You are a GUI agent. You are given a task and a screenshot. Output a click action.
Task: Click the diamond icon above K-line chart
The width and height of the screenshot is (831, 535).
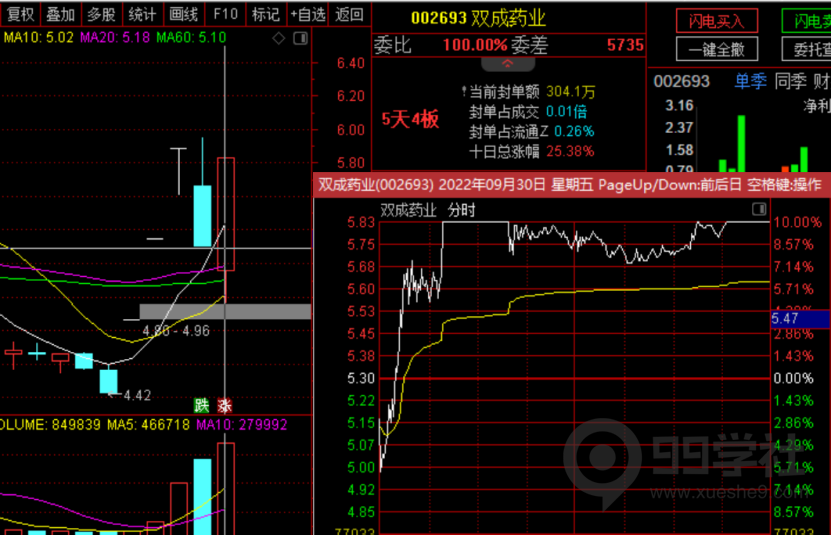[279, 38]
